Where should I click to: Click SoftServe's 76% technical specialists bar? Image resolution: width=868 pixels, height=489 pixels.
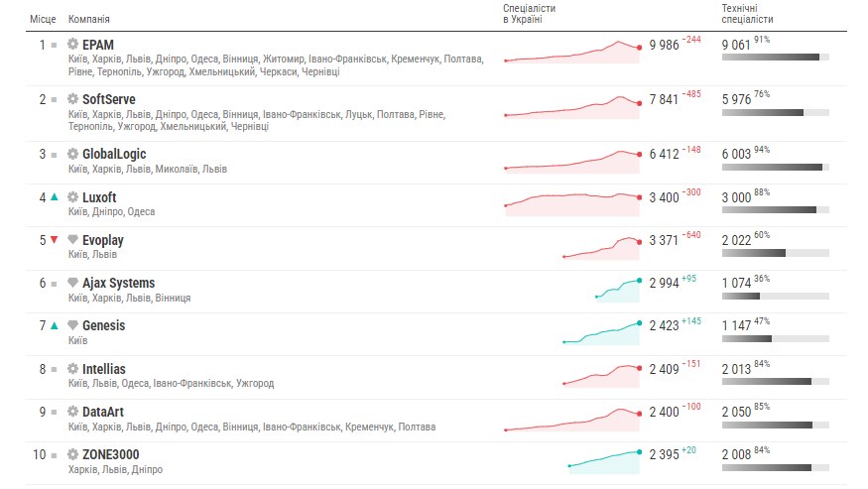coord(776,112)
